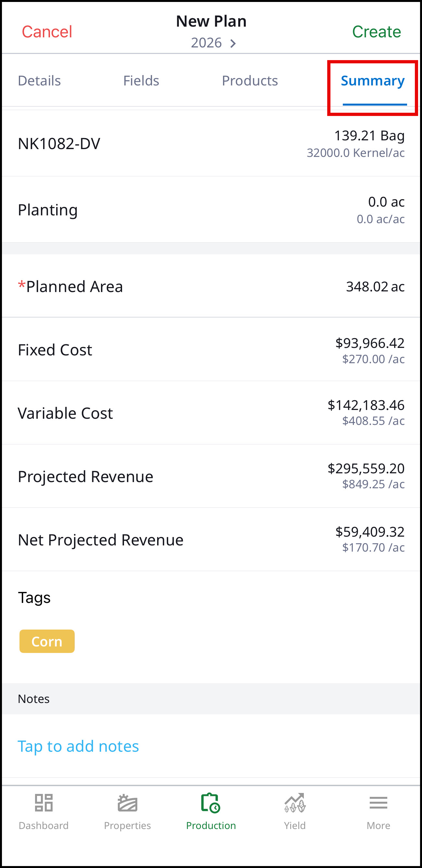Select the Summary tab
The height and width of the screenshot is (868, 422).
point(372,81)
